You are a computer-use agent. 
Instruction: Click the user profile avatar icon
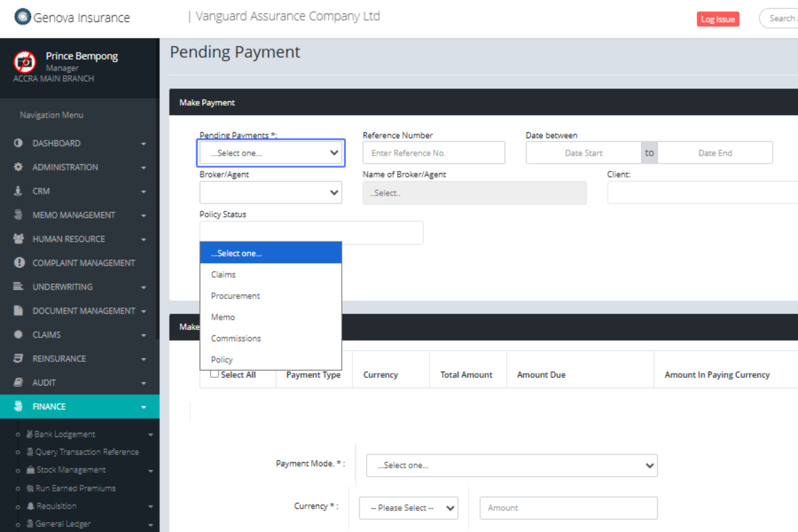click(x=25, y=62)
